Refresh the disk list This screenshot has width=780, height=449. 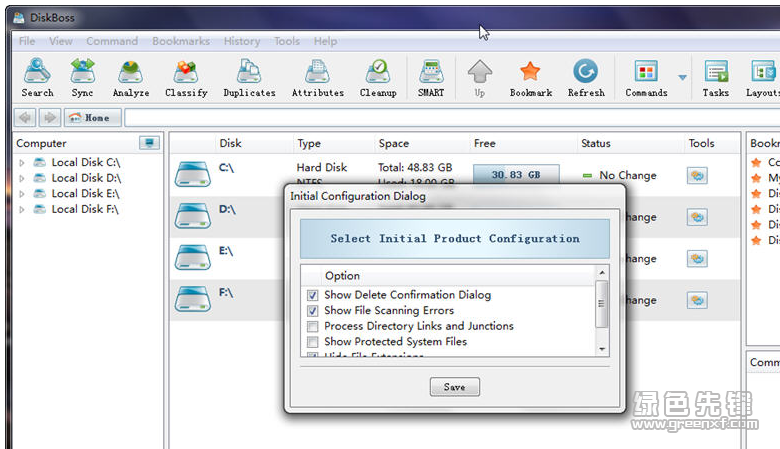586,78
